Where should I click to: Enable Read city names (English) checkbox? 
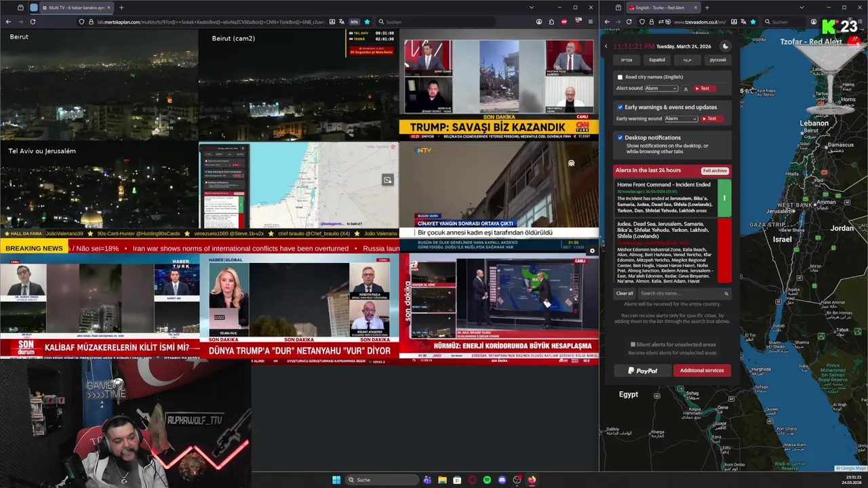(x=620, y=77)
